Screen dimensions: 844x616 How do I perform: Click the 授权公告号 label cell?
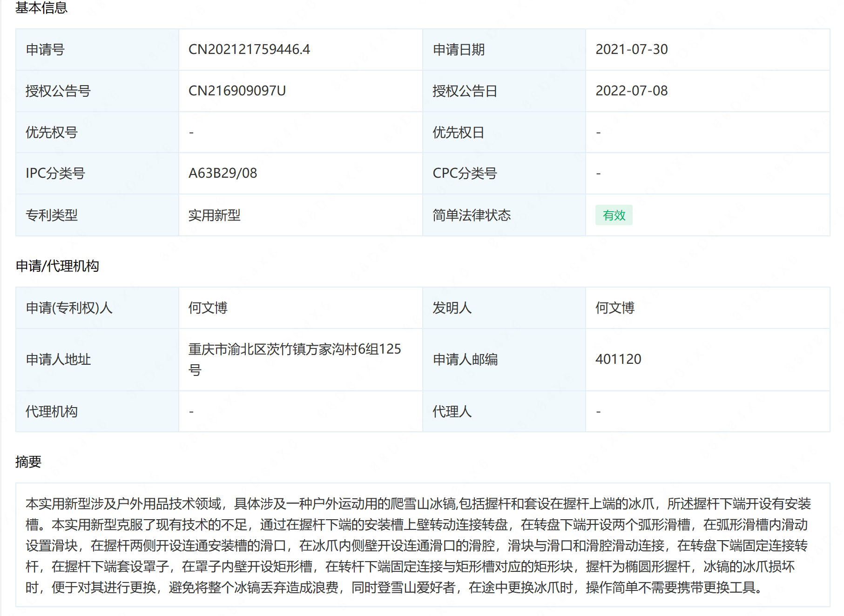pos(97,91)
